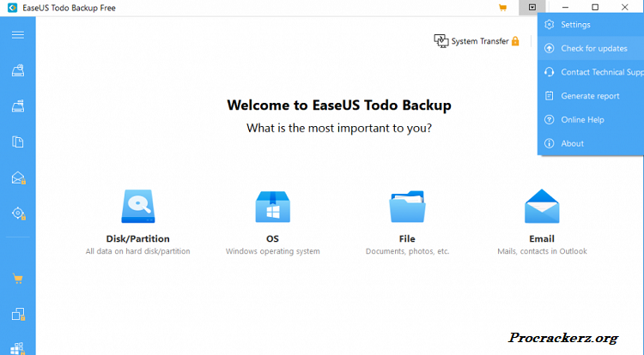Viewport: 644px width, 355px height.
Task: Click the system backup sidebar icon
Action: [17, 106]
